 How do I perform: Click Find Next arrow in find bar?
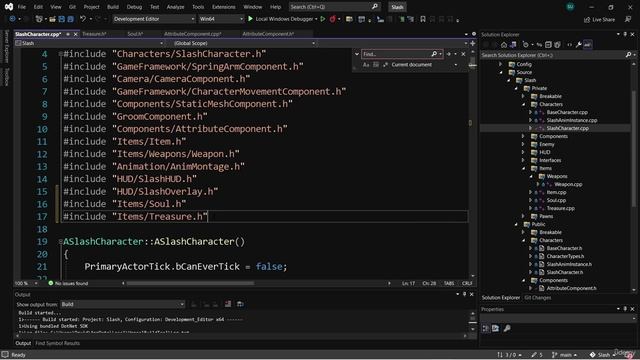tap(449, 54)
